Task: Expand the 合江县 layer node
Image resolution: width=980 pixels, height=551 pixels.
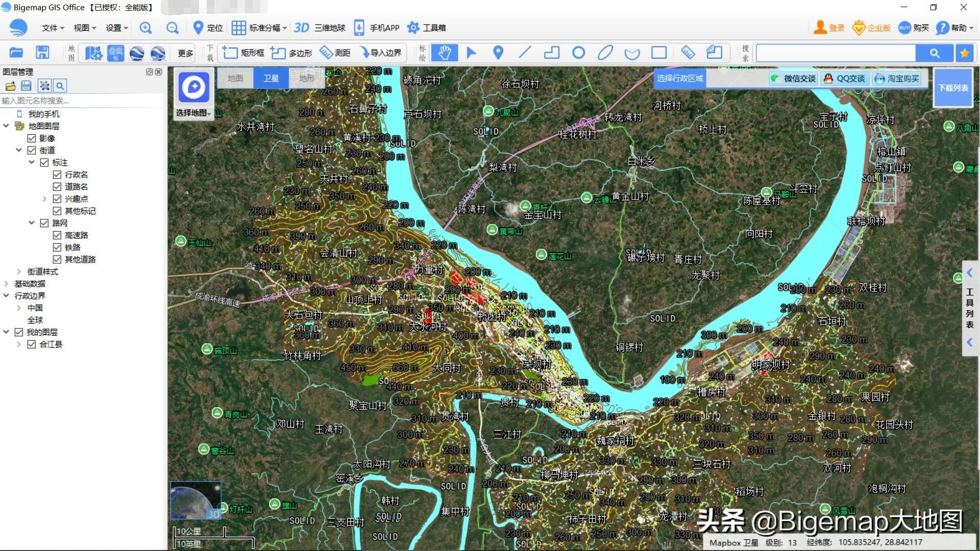Action: tap(19, 344)
